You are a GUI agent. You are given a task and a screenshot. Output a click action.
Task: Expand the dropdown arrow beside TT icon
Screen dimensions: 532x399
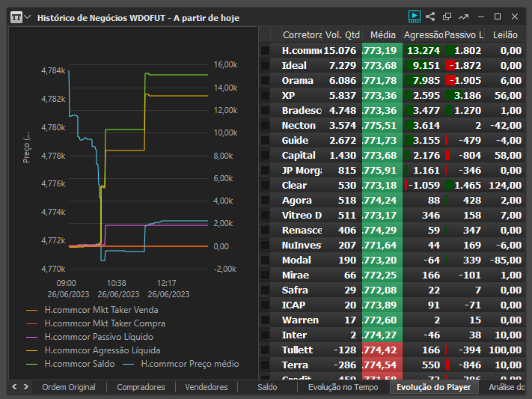point(28,16)
